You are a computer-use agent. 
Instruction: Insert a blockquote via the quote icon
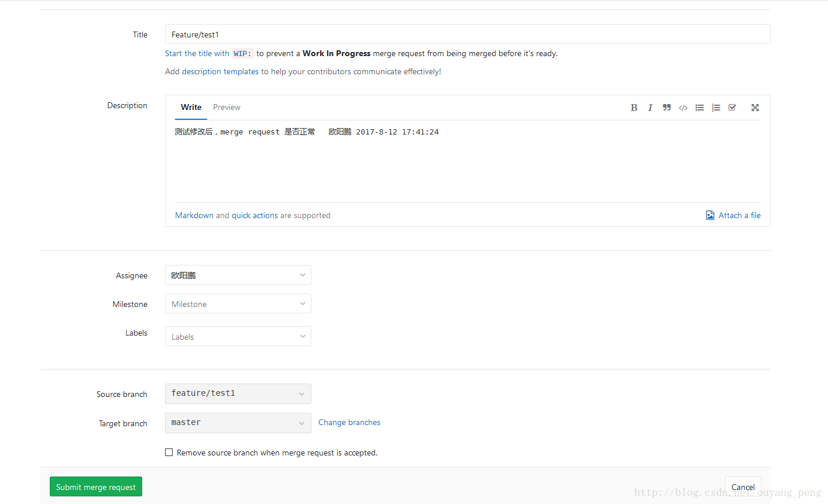[666, 108]
